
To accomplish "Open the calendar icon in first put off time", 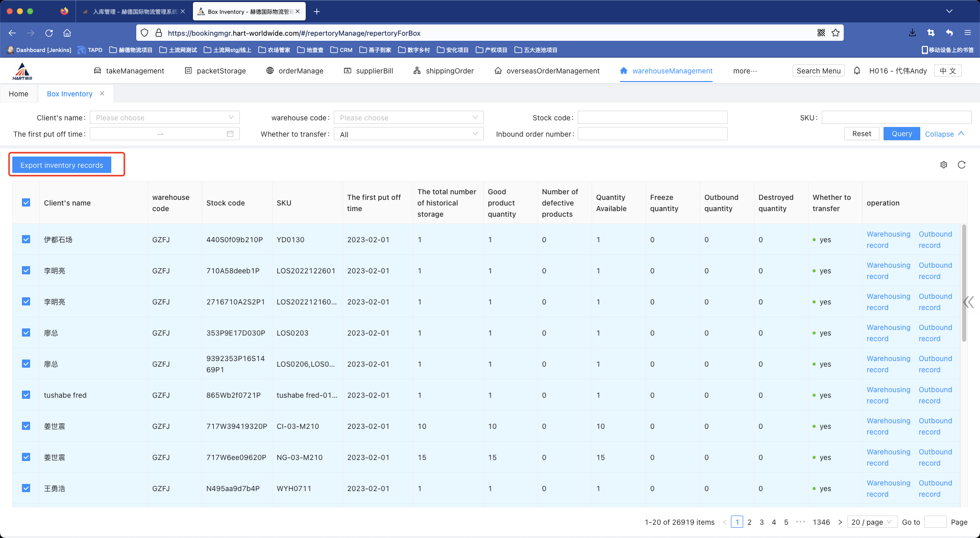I will 230,134.
